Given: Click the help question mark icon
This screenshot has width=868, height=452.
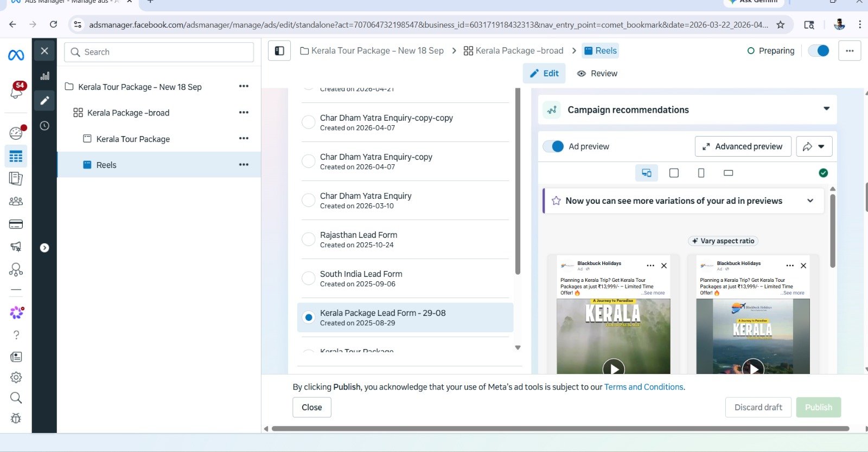Looking at the screenshot, I should click(16, 335).
